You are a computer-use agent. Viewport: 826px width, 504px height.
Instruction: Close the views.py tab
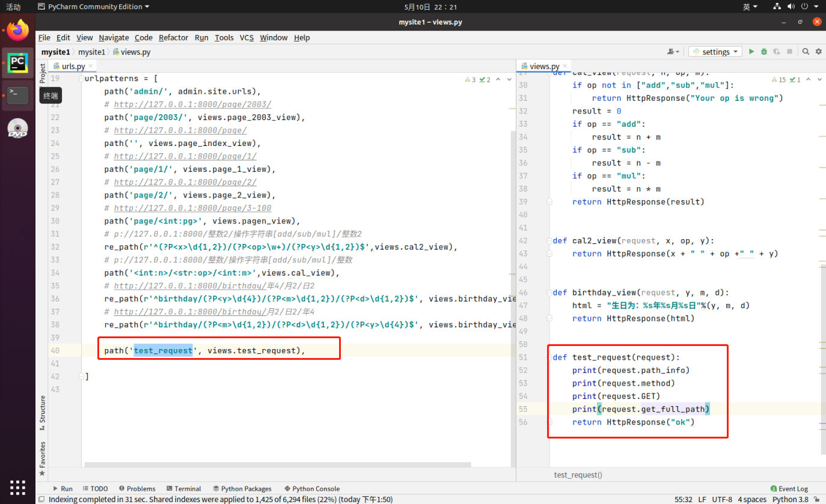point(564,67)
